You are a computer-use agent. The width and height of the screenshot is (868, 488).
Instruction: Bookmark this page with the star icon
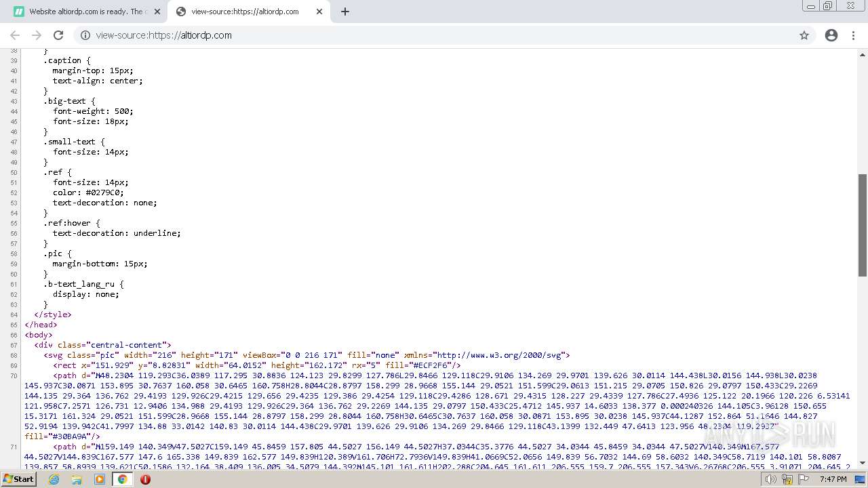coord(804,35)
